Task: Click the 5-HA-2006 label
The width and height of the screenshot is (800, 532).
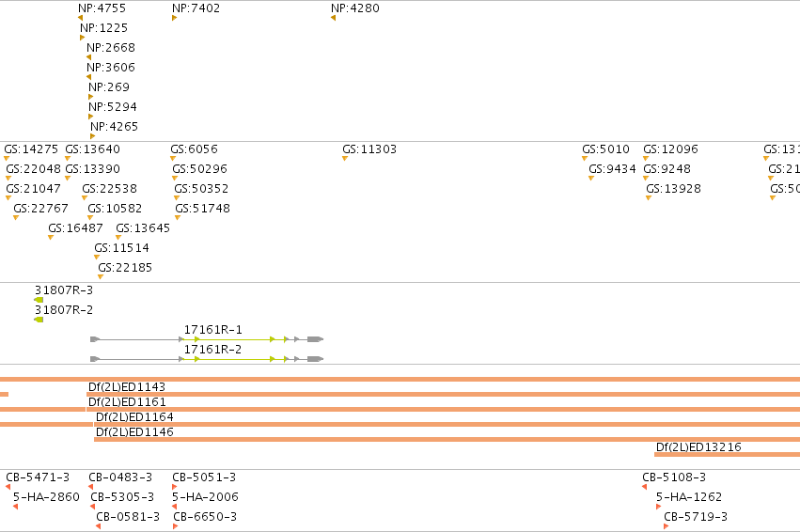Action: 205,497
